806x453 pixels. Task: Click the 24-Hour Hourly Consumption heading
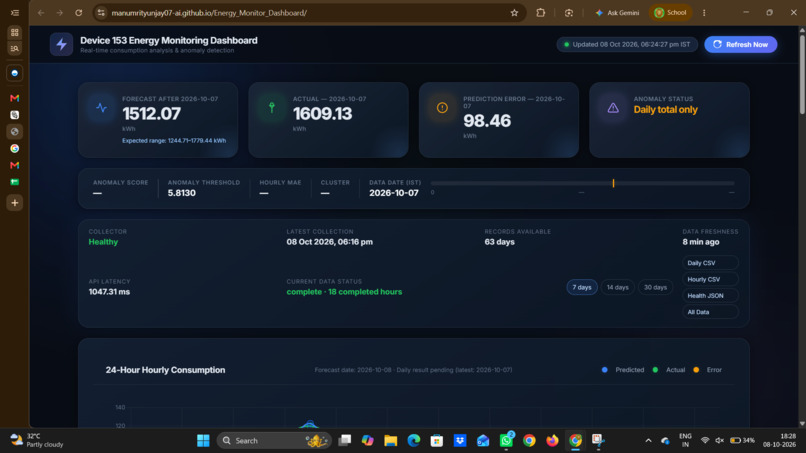click(165, 370)
